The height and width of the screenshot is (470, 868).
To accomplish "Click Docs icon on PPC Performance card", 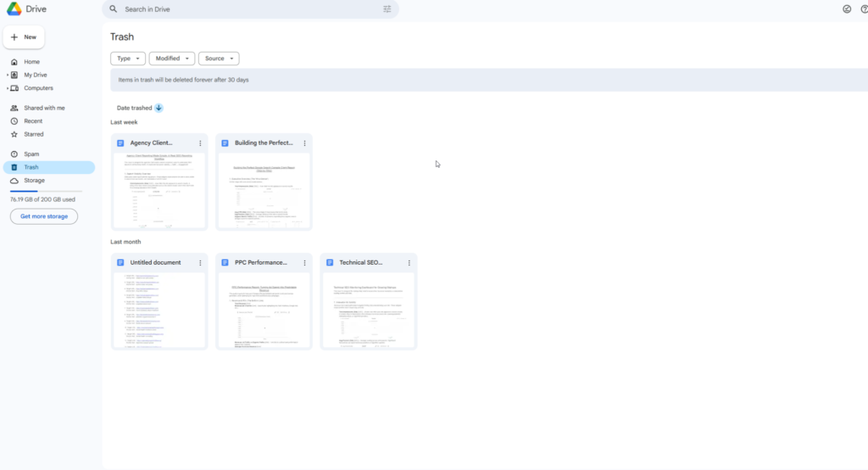I will click(x=225, y=263).
